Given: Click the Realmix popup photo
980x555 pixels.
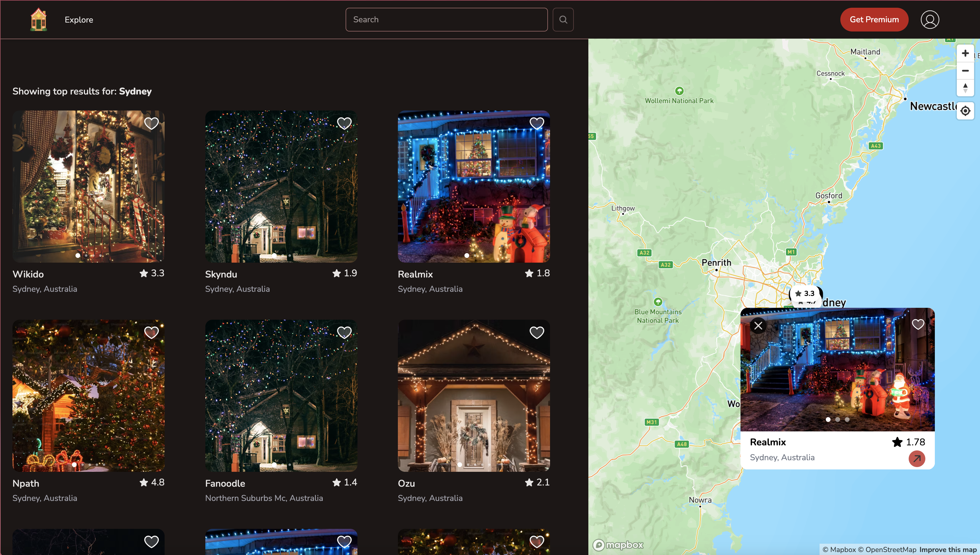Looking at the screenshot, I should tap(837, 369).
